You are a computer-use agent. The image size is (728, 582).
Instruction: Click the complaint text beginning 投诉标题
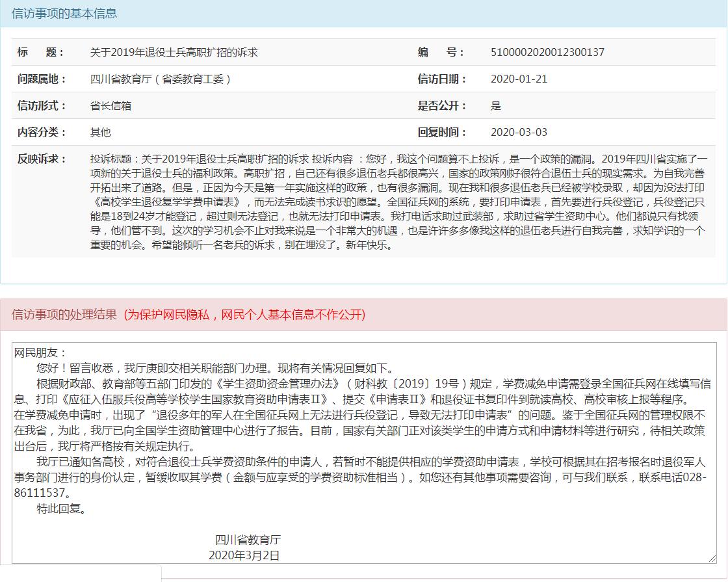click(x=399, y=202)
